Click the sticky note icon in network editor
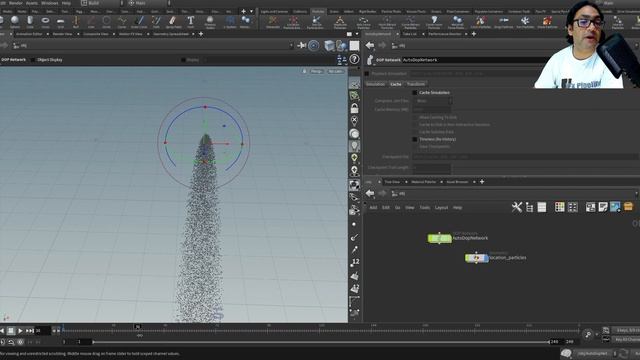This screenshot has width=640, height=360. point(603,207)
